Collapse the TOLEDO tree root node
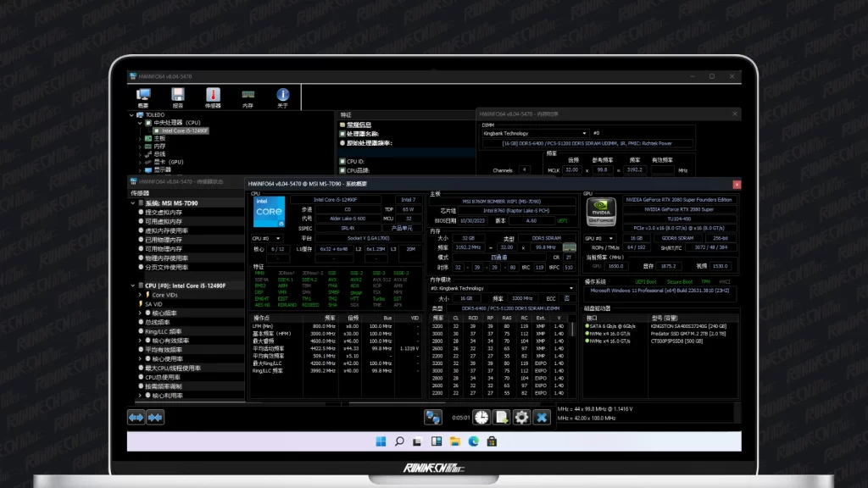Viewport: 868px width, 488px height. click(x=133, y=114)
